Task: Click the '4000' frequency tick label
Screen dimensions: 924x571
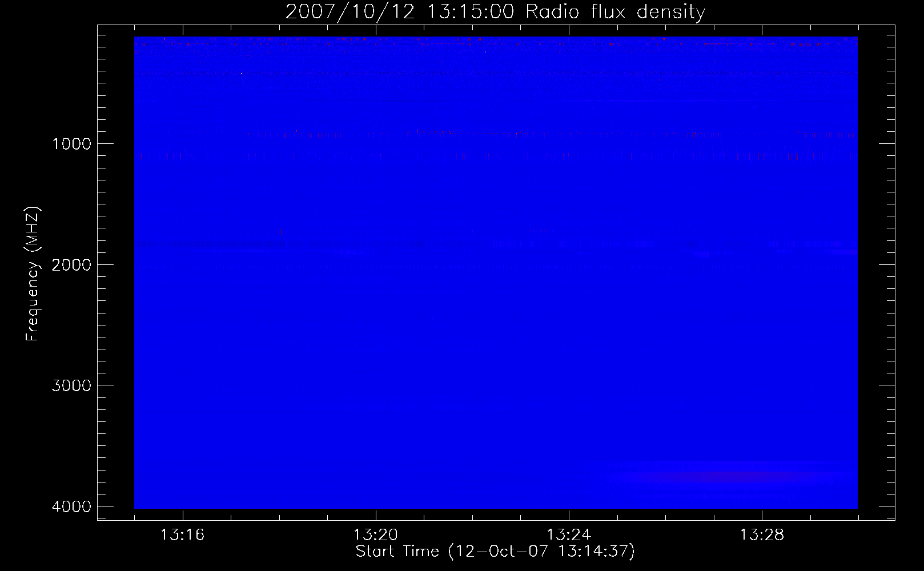Action: [x=71, y=506]
